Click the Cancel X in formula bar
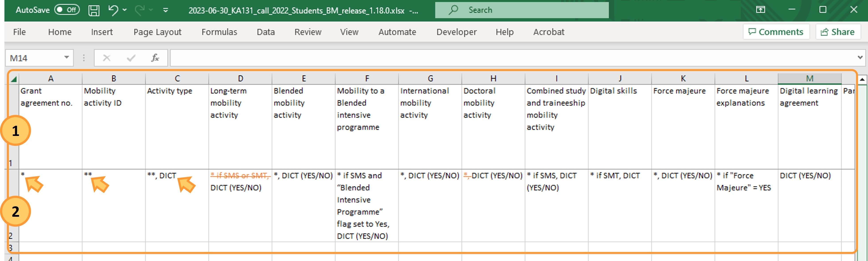This screenshot has width=868, height=261. coord(107,58)
